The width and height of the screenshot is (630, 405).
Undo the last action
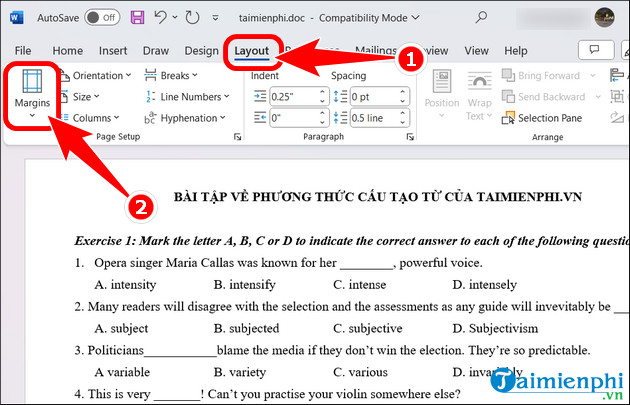(x=160, y=17)
